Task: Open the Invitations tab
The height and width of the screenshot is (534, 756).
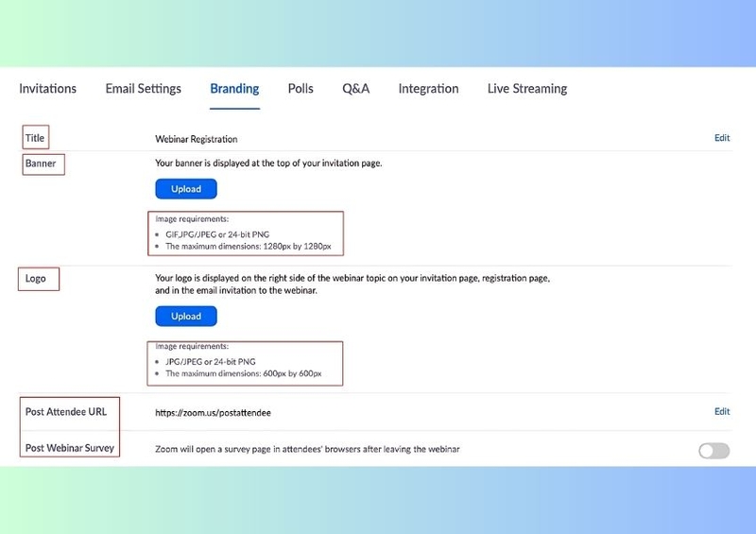Action: point(48,89)
